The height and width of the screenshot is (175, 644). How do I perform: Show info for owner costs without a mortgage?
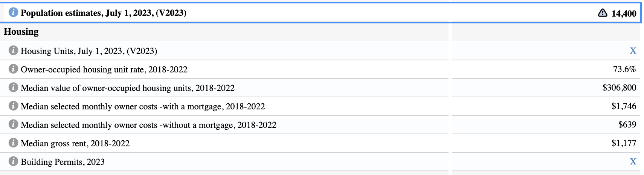[13, 124]
